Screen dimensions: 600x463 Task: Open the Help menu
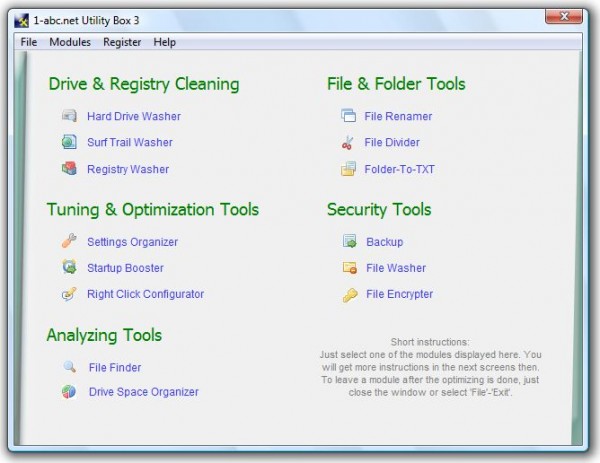point(165,42)
